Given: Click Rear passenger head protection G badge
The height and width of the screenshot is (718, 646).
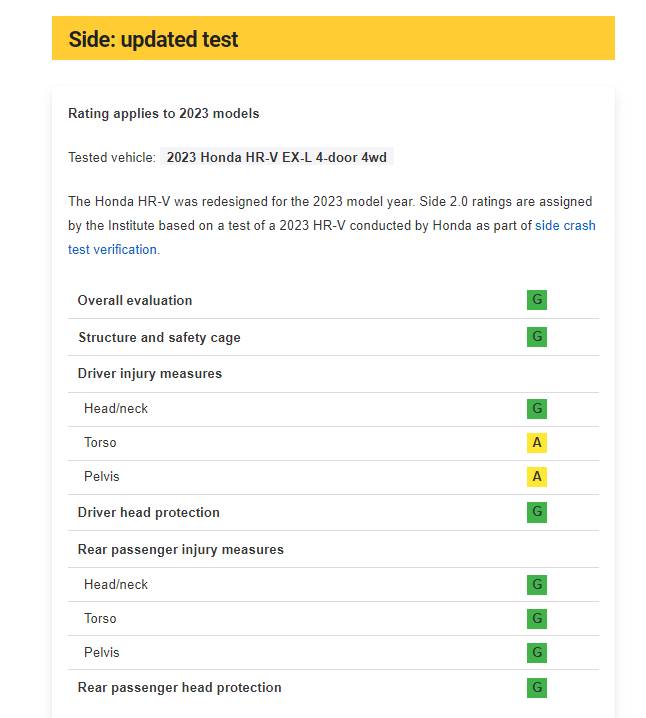Looking at the screenshot, I should pos(537,688).
